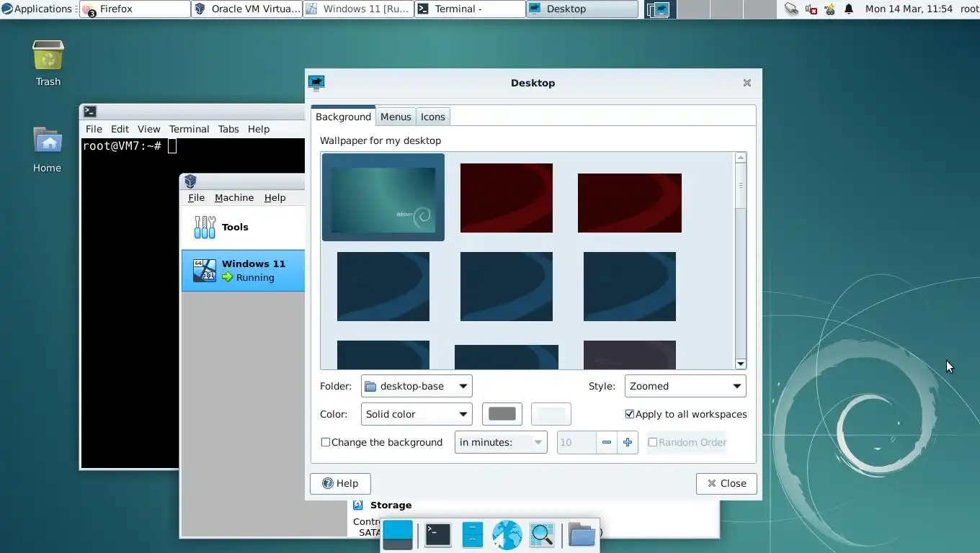The width and height of the screenshot is (980, 553).
Task: Pick the first gray color swatch
Action: (502, 414)
